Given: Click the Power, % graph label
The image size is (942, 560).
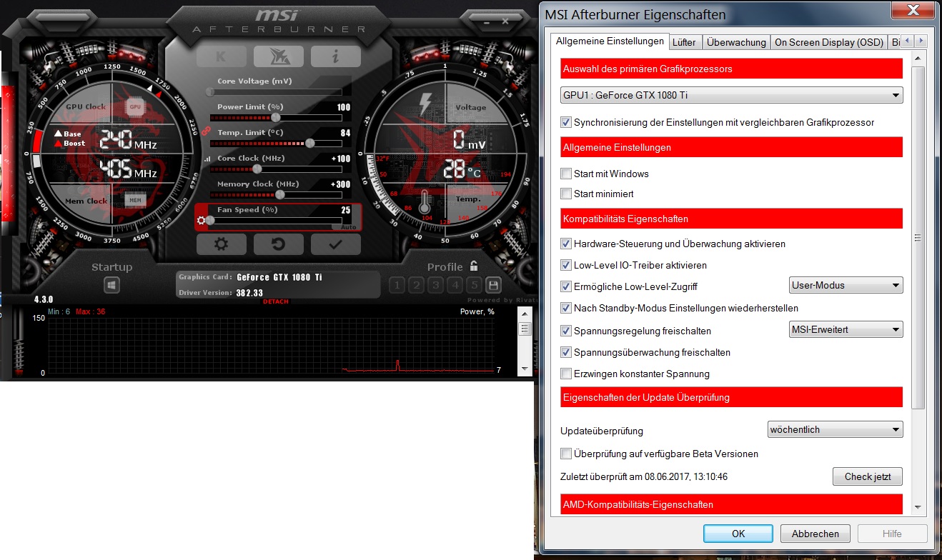Looking at the screenshot, I should click(x=477, y=312).
